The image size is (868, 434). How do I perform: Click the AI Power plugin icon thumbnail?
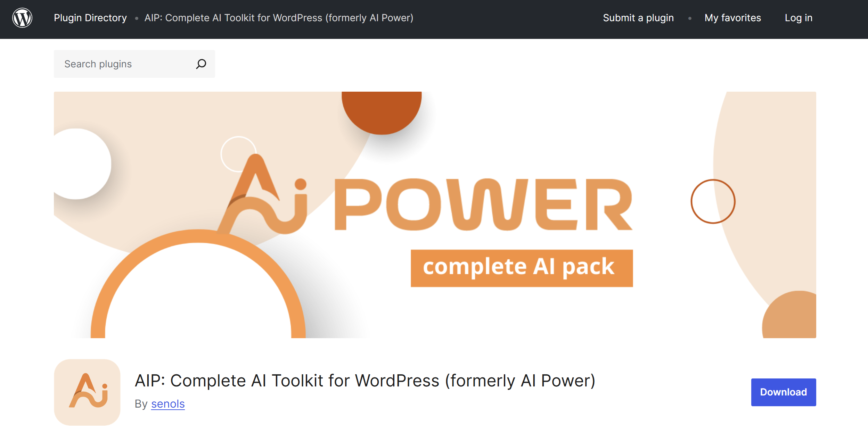(x=87, y=392)
